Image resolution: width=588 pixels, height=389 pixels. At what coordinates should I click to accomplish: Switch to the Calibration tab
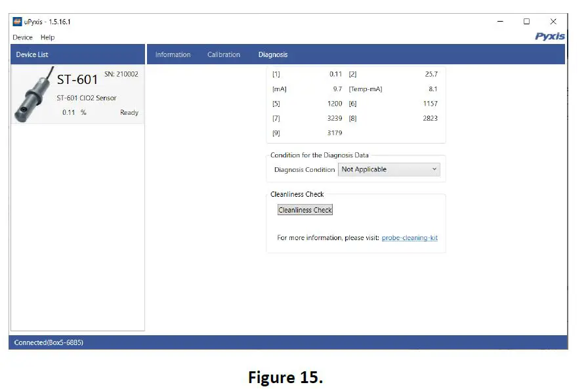[224, 54]
